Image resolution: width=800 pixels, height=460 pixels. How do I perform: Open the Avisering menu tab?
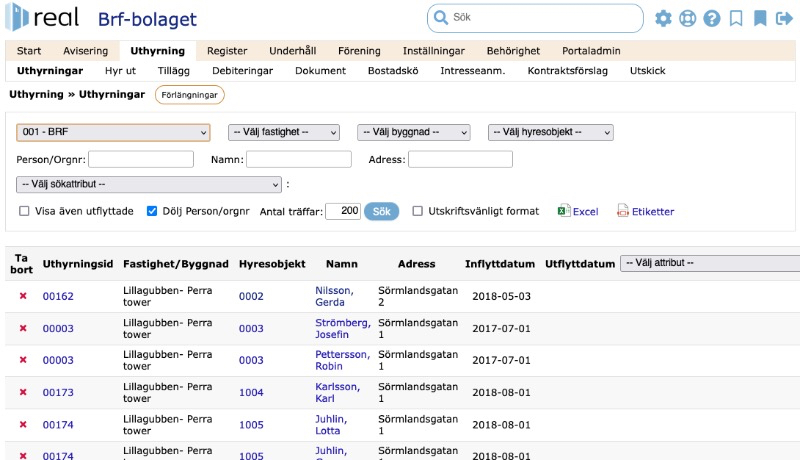point(86,50)
